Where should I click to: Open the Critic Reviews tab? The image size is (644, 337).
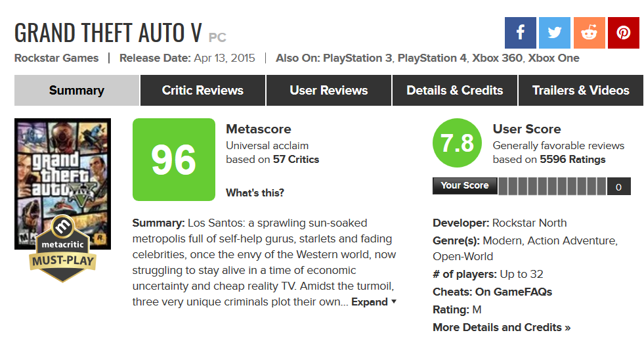click(202, 91)
